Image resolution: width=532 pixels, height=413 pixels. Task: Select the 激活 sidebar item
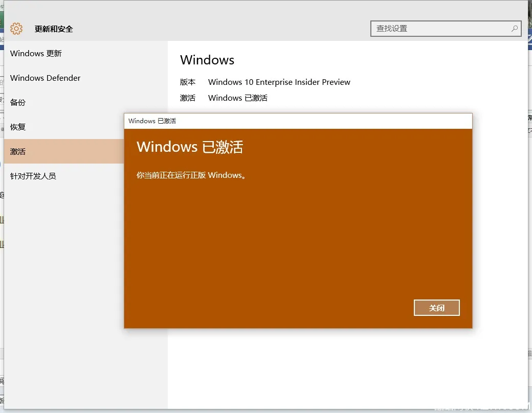pyautogui.click(x=64, y=151)
